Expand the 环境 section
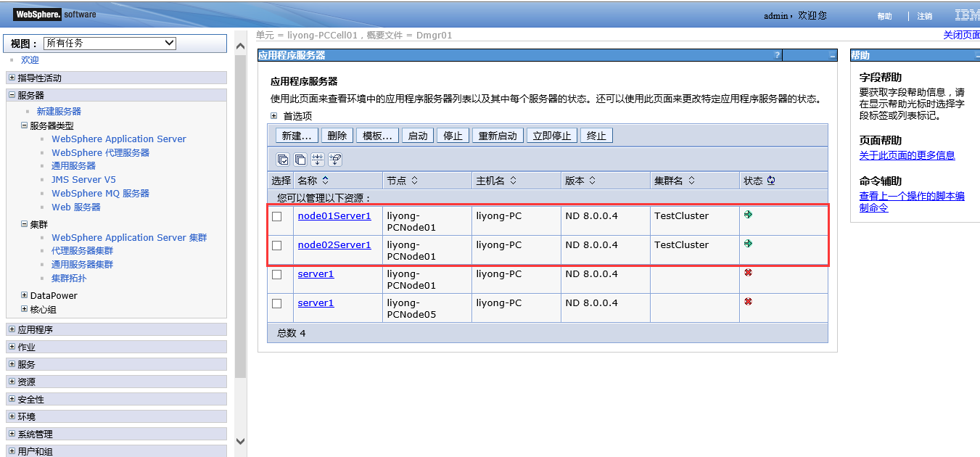Image resolution: width=980 pixels, height=457 pixels. (x=12, y=416)
